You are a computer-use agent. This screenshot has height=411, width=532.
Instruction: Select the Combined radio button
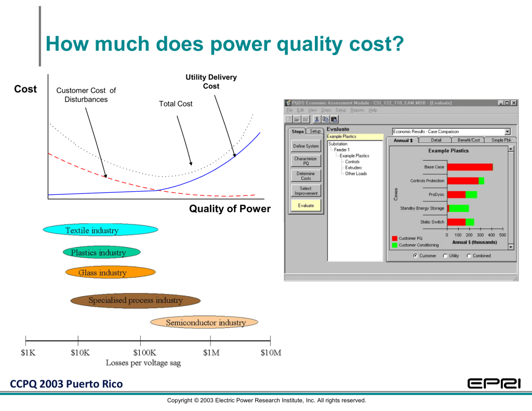(x=469, y=256)
